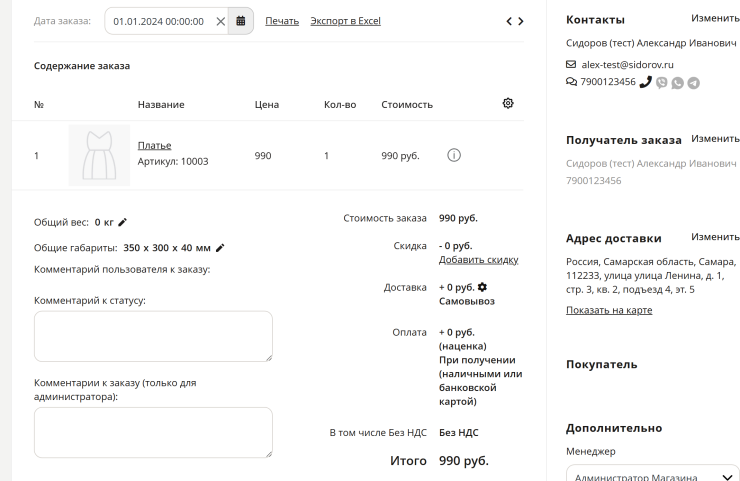
Task: Click the delivery address text
Action: pyautogui.click(x=651, y=275)
